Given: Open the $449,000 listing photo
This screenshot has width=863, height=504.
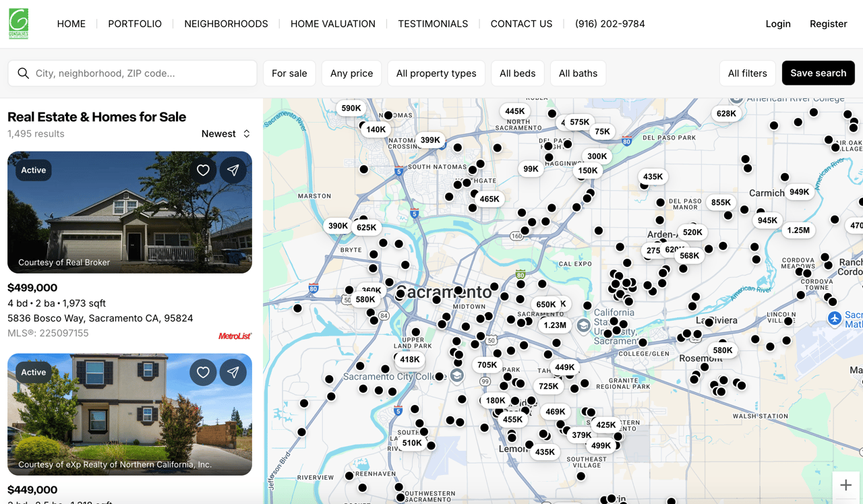Looking at the screenshot, I should point(129,414).
